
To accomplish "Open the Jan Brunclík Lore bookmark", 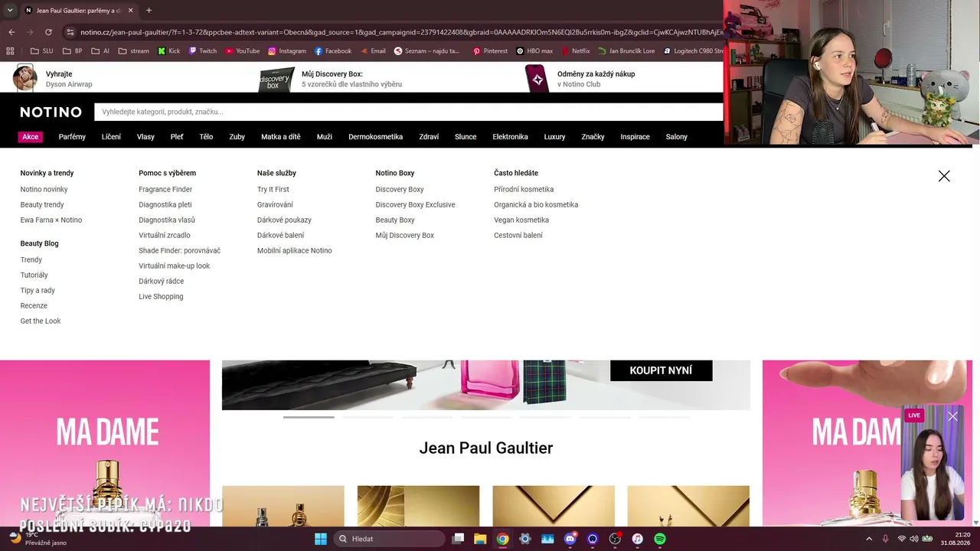I will [x=626, y=51].
